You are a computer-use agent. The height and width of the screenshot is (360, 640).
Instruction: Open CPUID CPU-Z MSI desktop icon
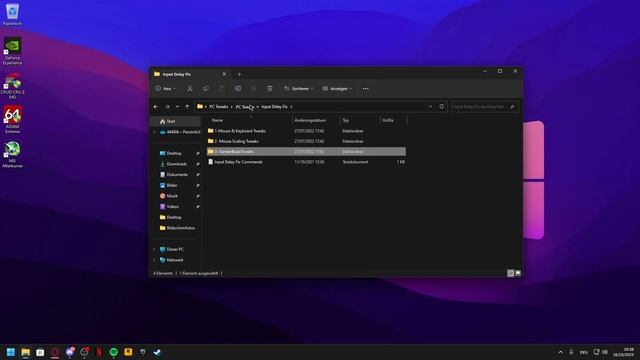point(12,86)
